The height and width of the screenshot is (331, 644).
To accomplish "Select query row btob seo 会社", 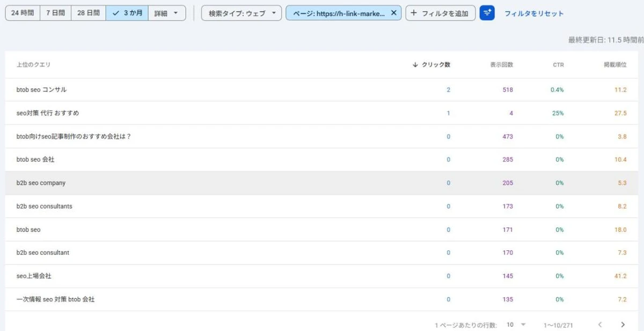I will tap(322, 160).
